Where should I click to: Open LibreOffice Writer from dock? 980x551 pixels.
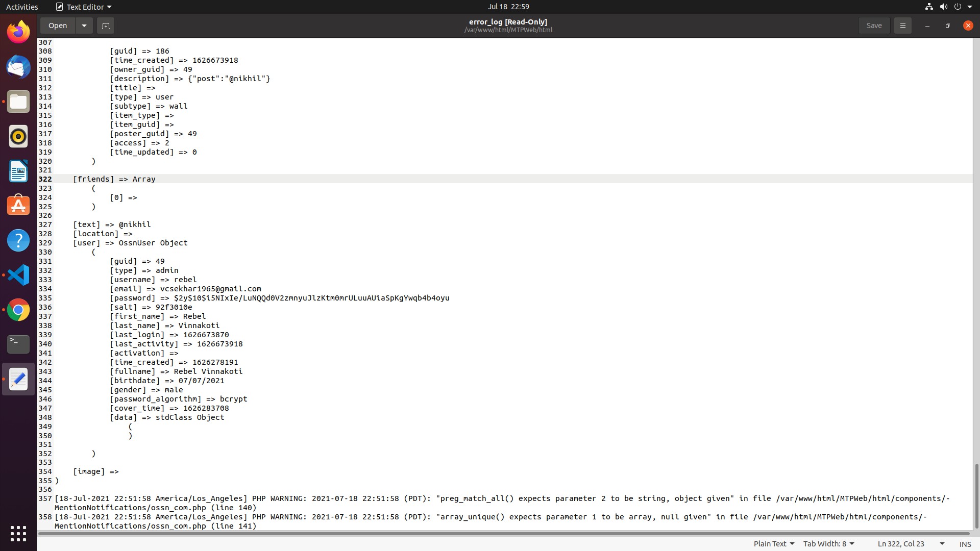click(18, 171)
